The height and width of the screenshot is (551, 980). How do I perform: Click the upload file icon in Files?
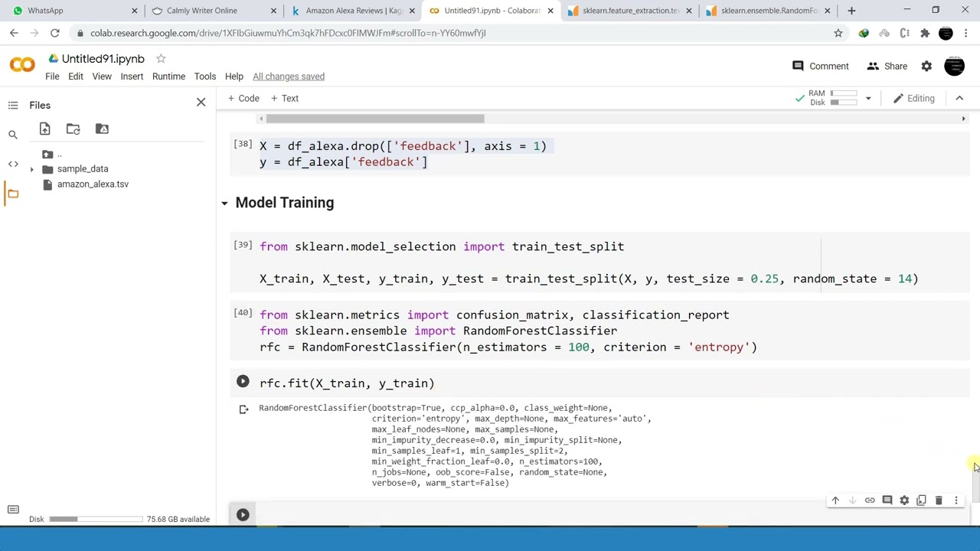(x=44, y=129)
